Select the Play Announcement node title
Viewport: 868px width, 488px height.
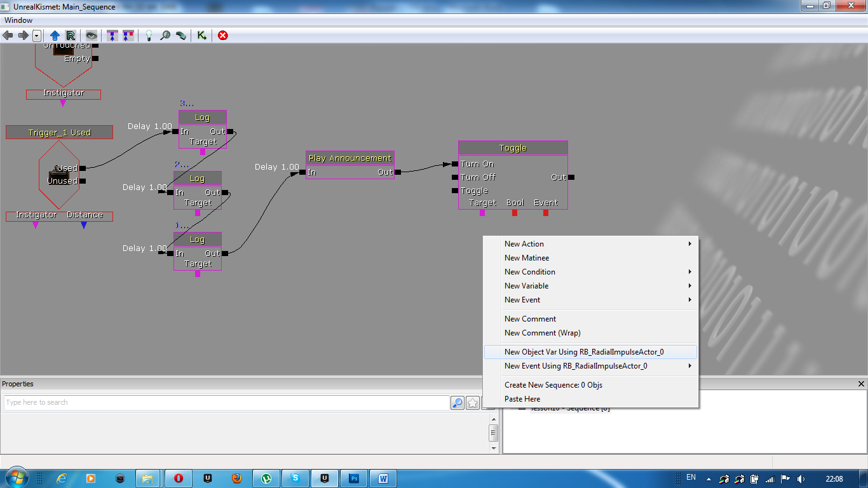click(x=350, y=158)
